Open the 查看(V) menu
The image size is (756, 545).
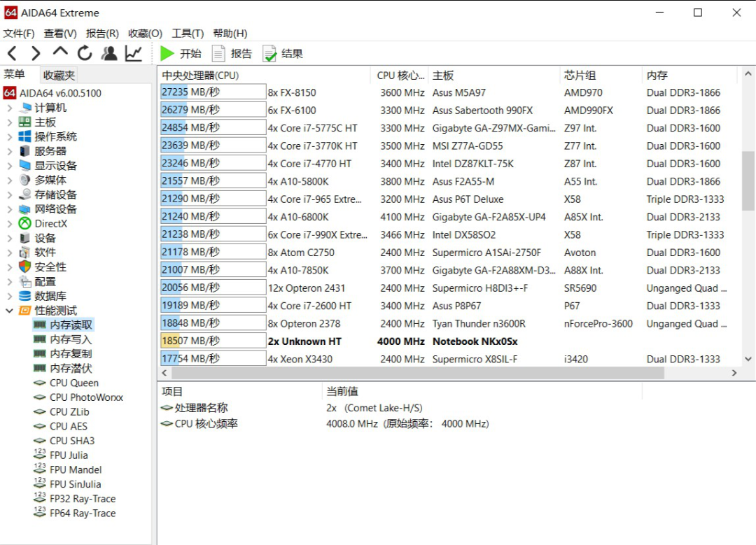[x=60, y=34]
